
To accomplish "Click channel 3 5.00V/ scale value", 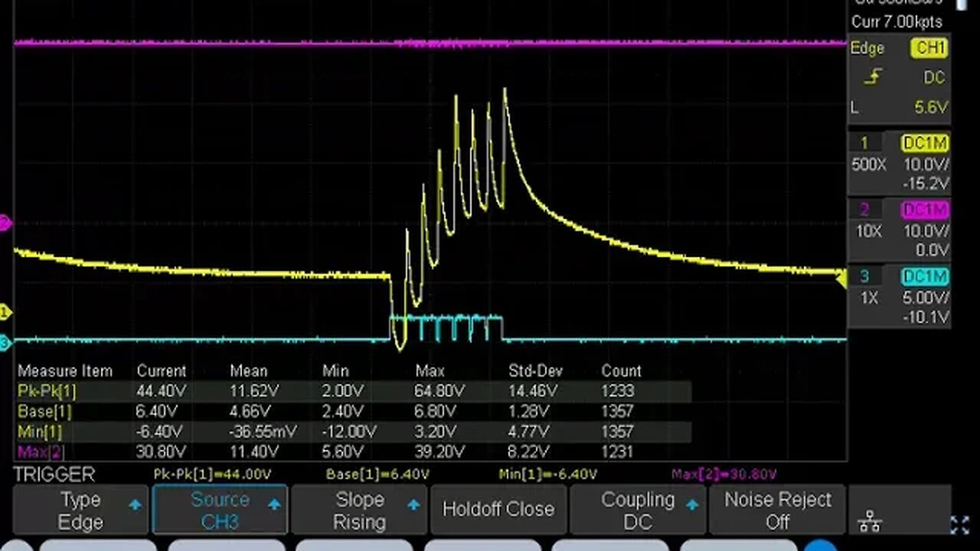I will tap(925, 298).
